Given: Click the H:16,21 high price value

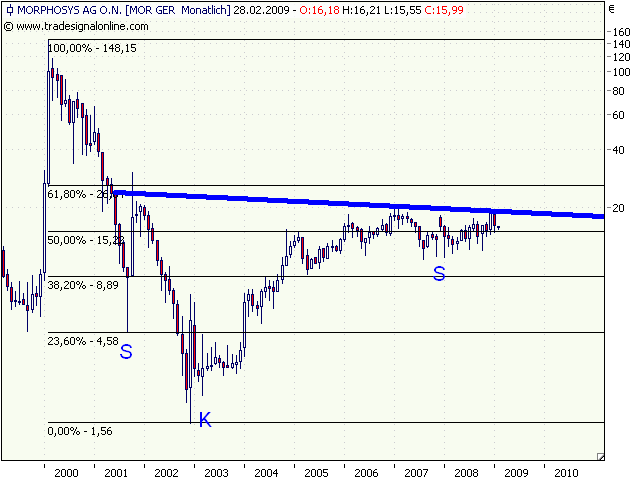Looking at the screenshot, I should (362, 10).
